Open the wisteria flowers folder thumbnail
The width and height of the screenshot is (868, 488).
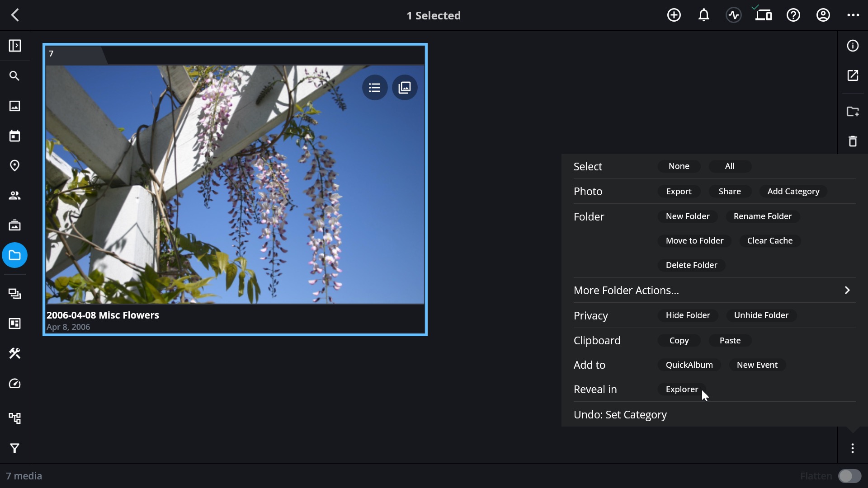coord(235,185)
